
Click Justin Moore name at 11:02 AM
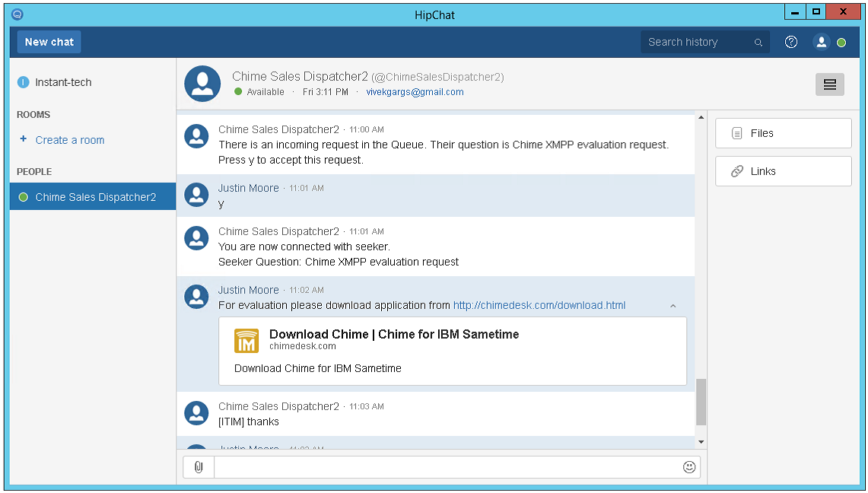(x=249, y=290)
